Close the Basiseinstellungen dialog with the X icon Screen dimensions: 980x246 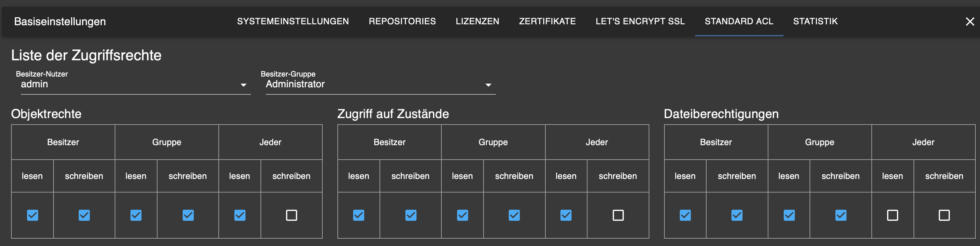[x=970, y=22]
